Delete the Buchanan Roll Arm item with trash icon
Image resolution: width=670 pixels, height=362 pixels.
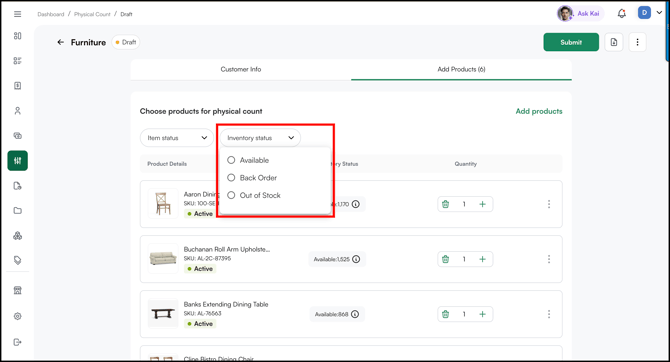pos(445,259)
